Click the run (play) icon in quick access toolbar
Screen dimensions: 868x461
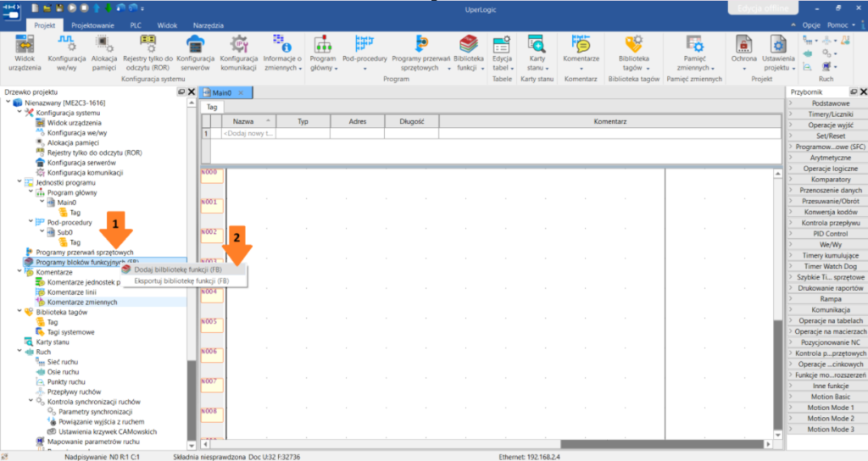point(72,8)
